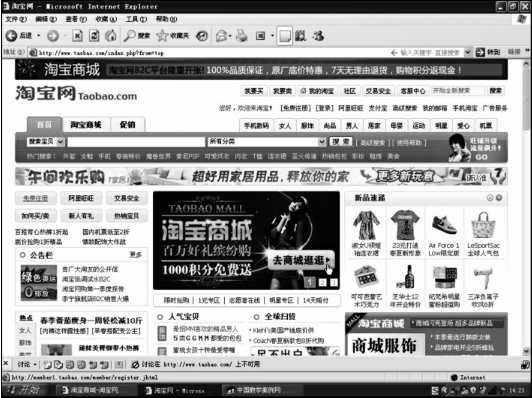Select the 手机数码 category tab

[257, 125]
